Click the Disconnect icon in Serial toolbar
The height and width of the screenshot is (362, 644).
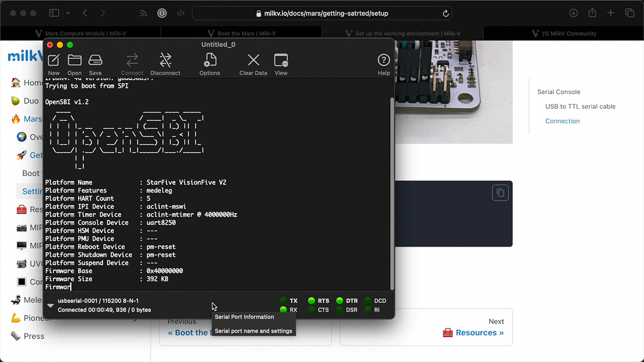pos(165,60)
